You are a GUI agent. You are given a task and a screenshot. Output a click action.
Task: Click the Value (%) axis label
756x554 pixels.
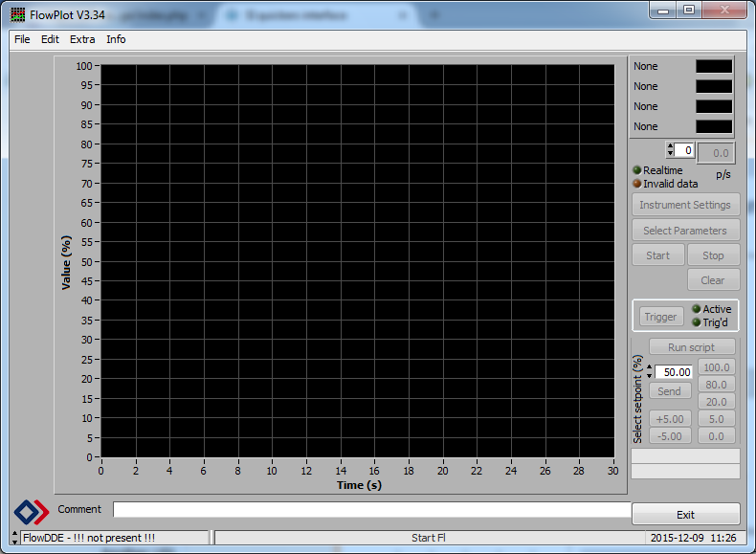[x=66, y=263]
